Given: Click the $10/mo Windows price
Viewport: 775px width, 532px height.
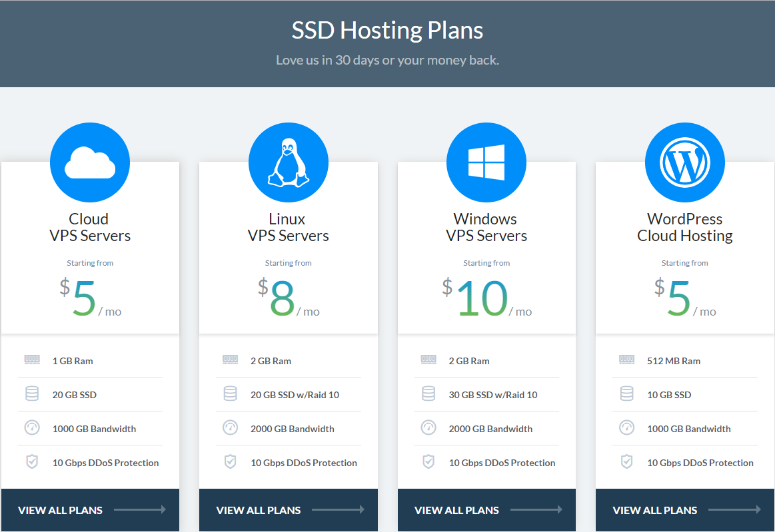Looking at the screenshot, I should [x=486, y=298].
